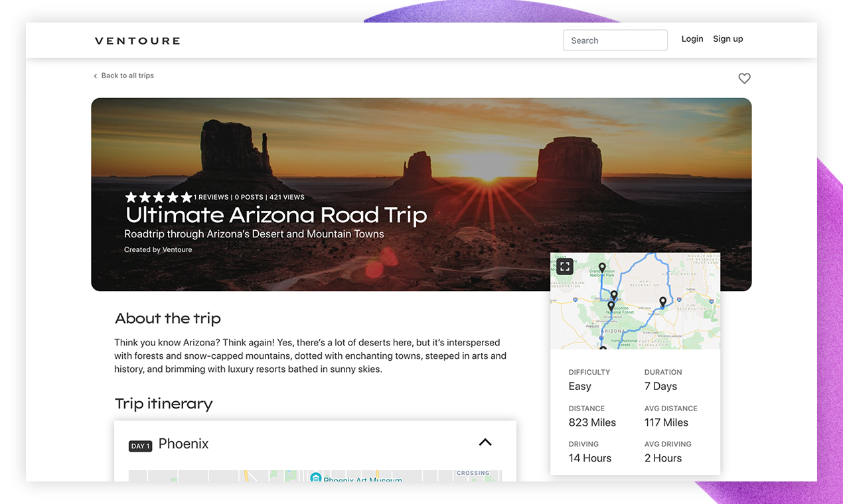Click the five-star rating on the hero
This screenshot has height=504, width=843.
(159, 197)
